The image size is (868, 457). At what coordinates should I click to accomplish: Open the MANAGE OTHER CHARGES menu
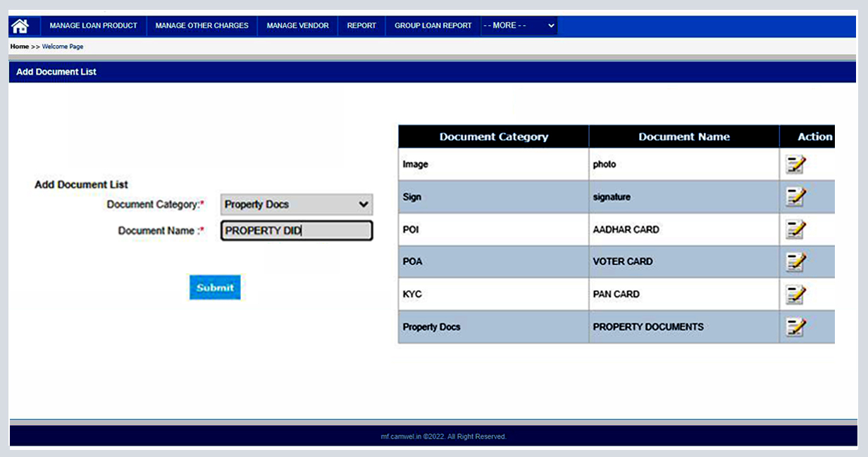click(x=201, y=25)
